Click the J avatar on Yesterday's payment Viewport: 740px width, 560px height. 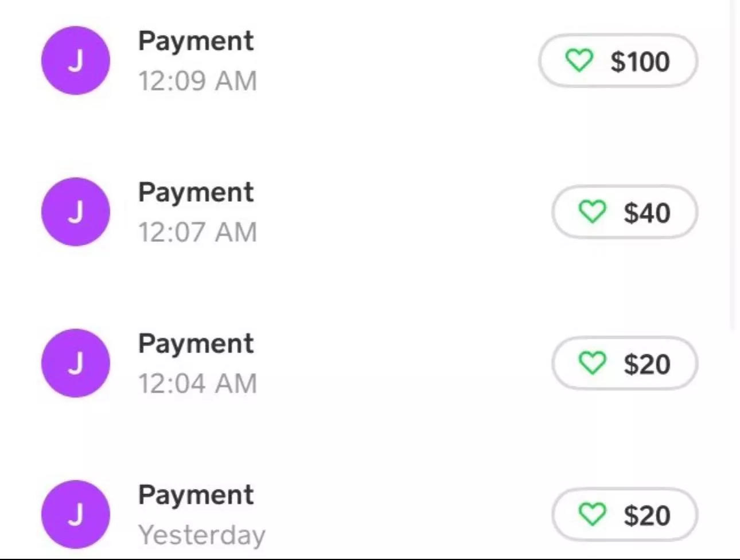[x=75, y=514]
